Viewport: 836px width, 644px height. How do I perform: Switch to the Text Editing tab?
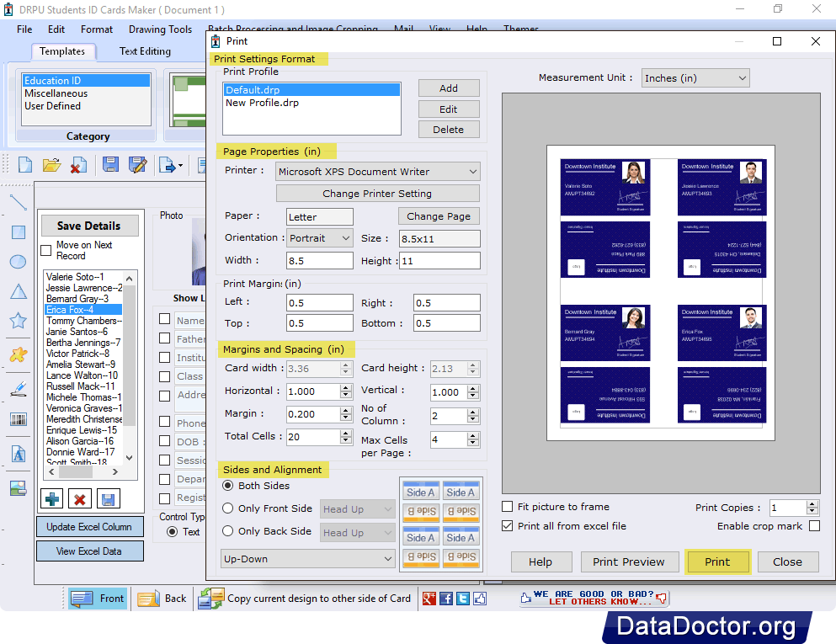(x=145, y=51)
